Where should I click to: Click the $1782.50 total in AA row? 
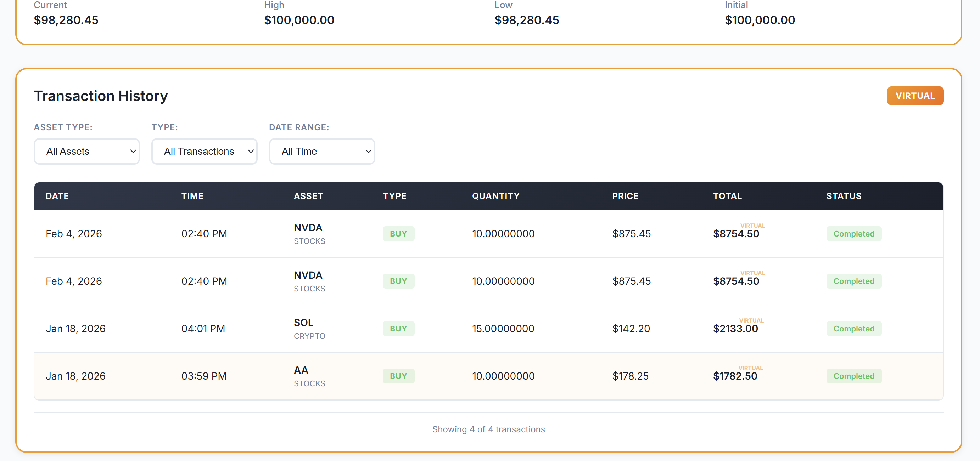[x=735, y=376]
